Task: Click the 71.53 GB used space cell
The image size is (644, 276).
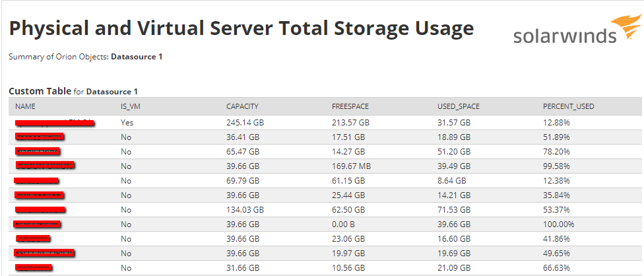Action: [454, 209]
